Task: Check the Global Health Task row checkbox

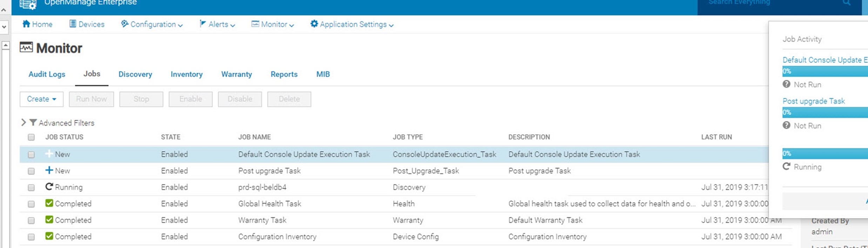Action: point(31,204)
